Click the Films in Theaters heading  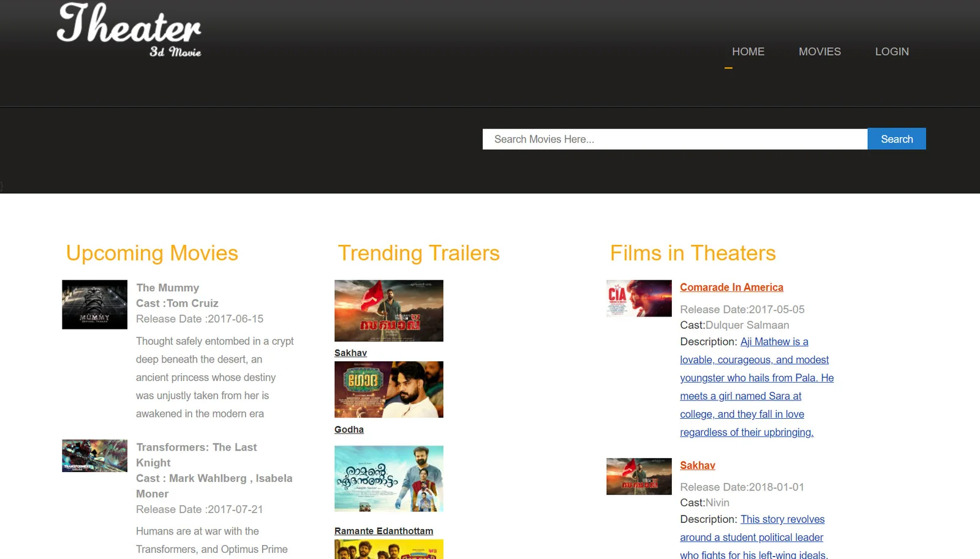point(693,253)
